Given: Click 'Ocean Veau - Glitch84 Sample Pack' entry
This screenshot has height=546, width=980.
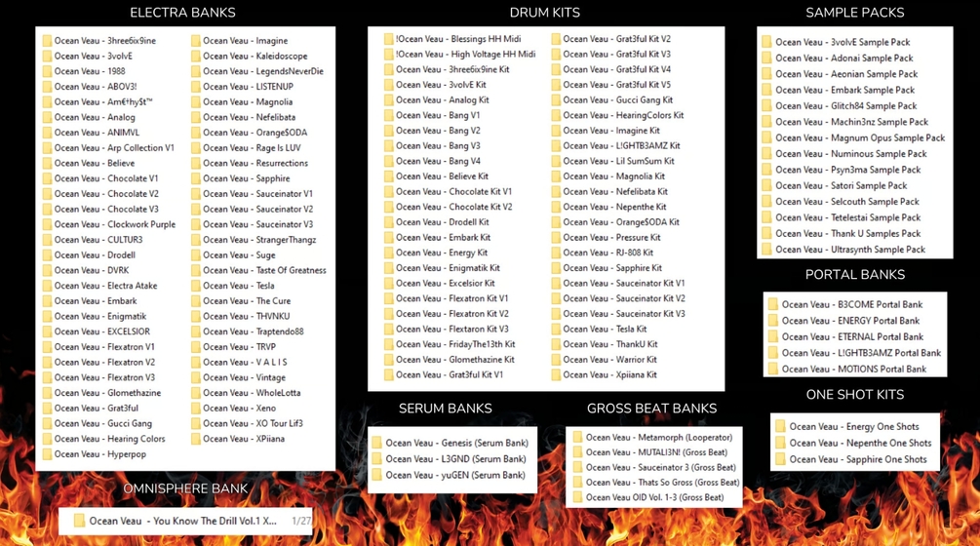Looking at the screenshot, I should [x=846, y=106].
